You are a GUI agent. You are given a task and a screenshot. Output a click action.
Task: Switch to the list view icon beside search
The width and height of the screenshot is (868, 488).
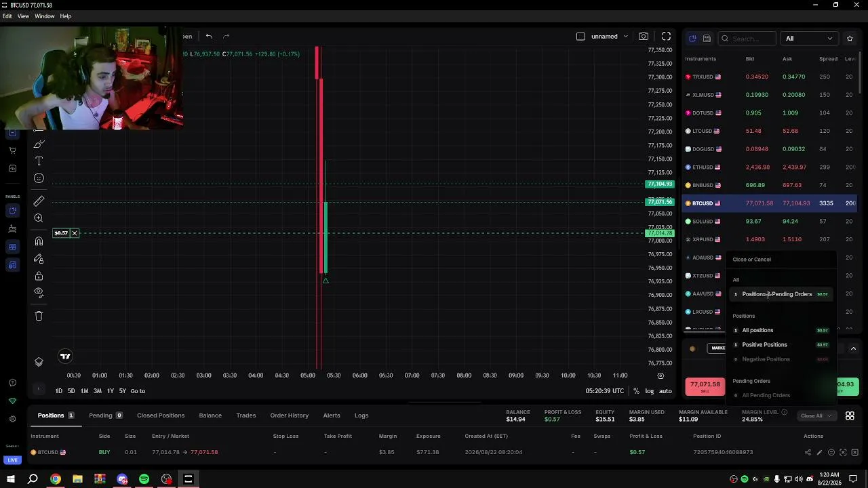tap(707, 39)
